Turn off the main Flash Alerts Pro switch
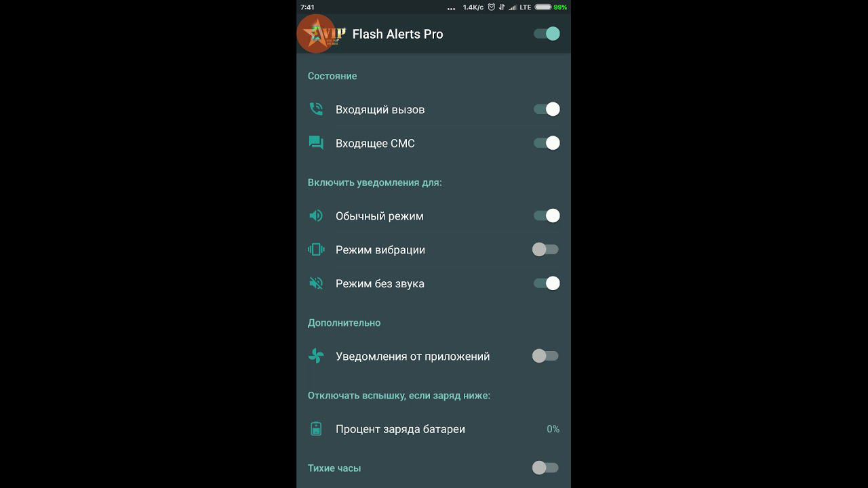Screen dimensions: 868x488 point(547,33)
